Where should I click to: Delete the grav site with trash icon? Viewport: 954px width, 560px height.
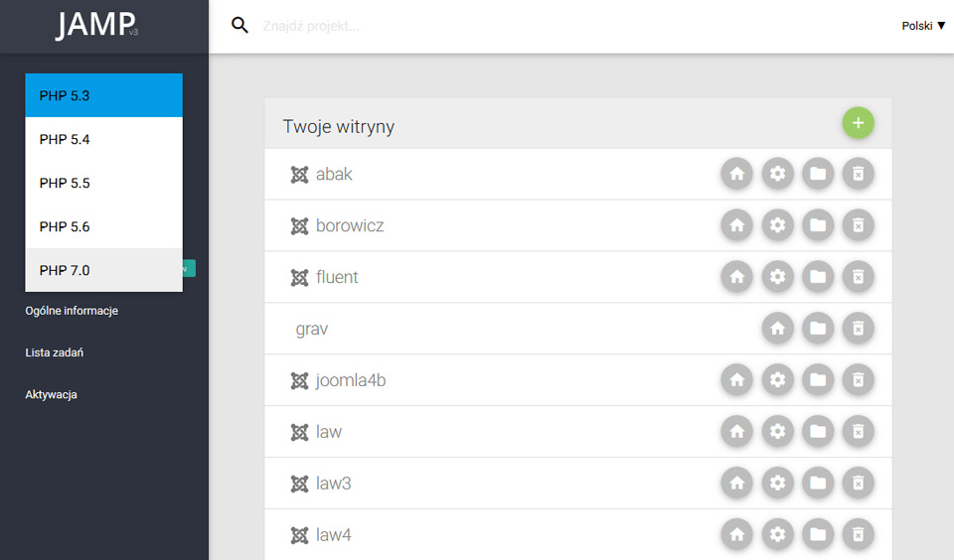(x=858, y=329)
